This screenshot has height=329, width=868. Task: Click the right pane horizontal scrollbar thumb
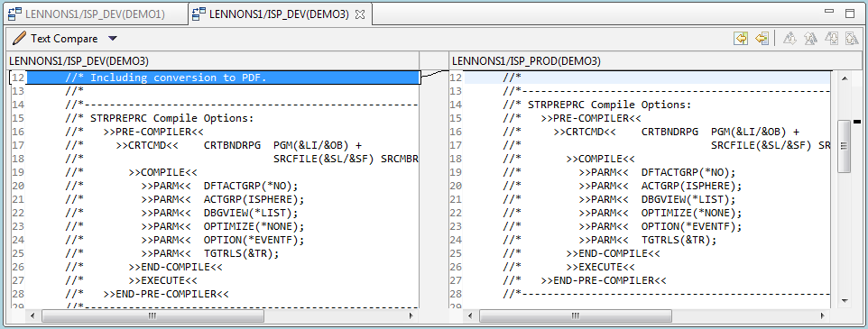575,315
